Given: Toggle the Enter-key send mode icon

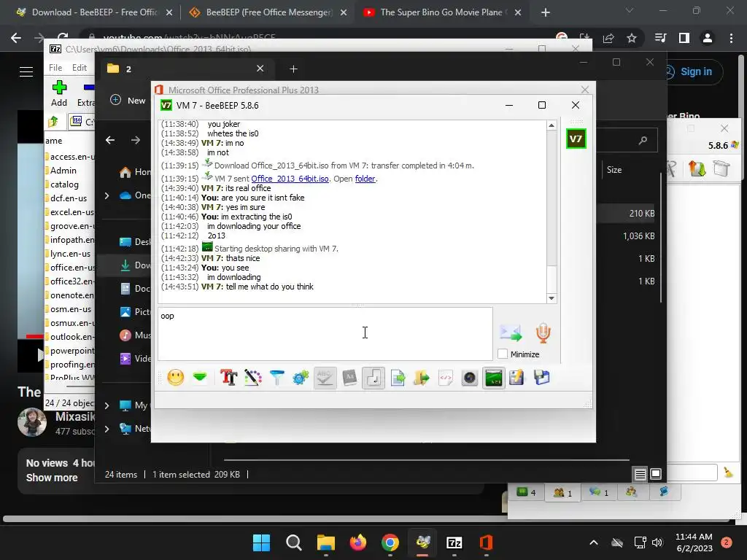Looking at the screenshot, I should click(x=373, y=378).
